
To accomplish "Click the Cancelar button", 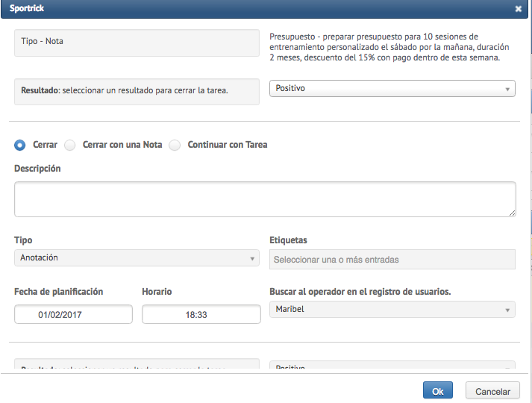I will [x=492, y=390].
